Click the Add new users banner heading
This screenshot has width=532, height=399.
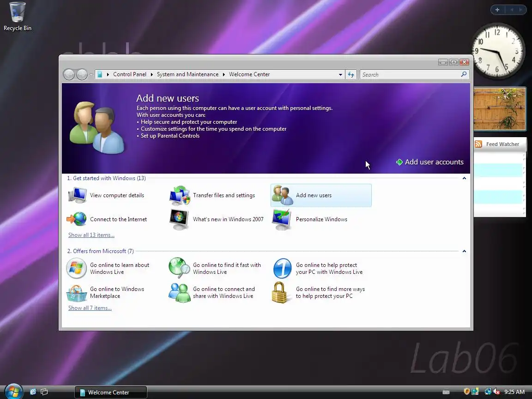coord(168,98)
